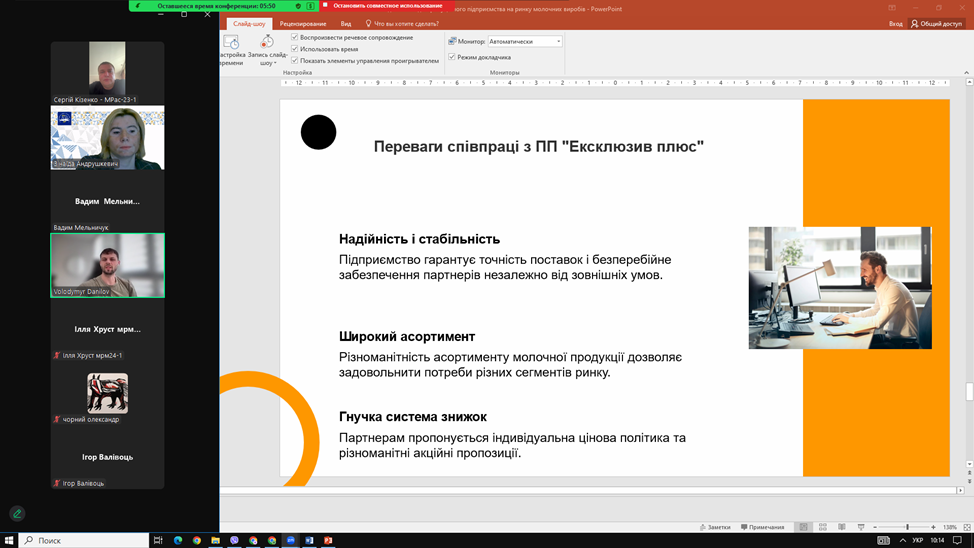Collapse the PowerPoint ribbon arrow
The image size is (974, 548).
(x=967, y=73)
